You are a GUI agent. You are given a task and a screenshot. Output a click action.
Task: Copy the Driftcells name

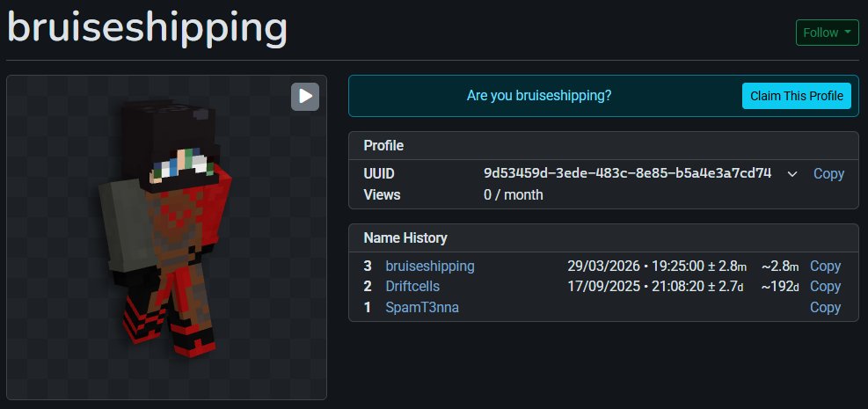click(826, 287)
